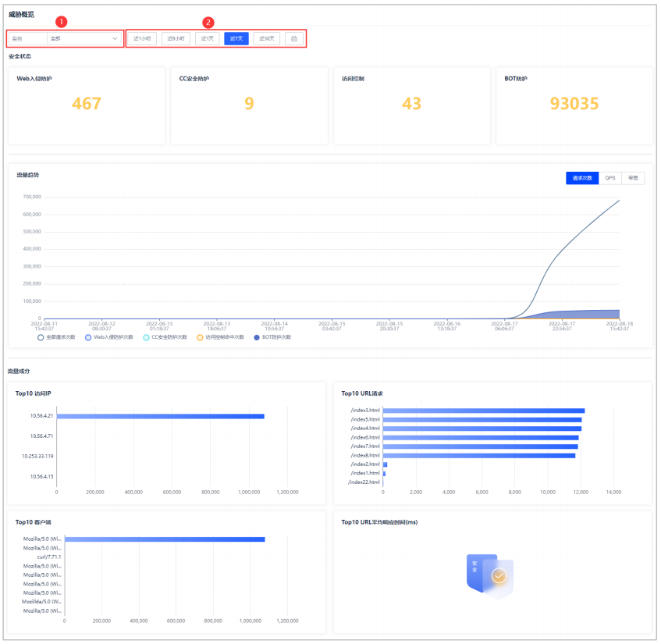Switch traffic trend to QPS tab

[610, 178]
